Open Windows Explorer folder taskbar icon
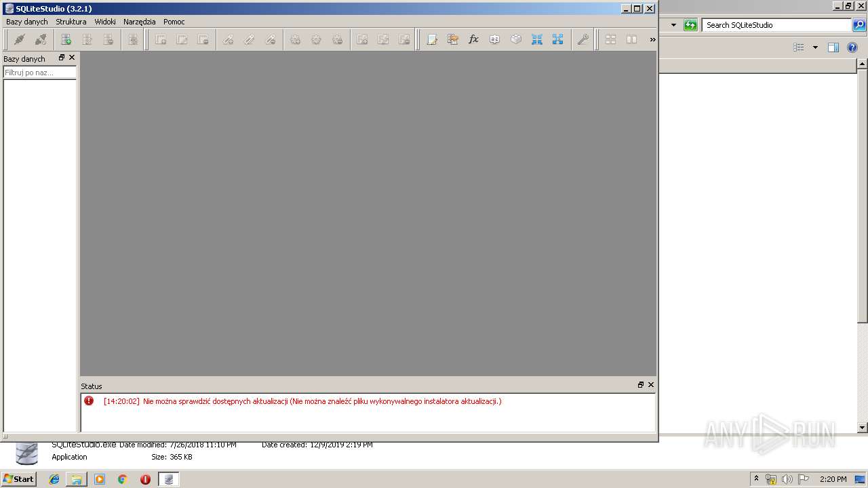 coord(77,479)
